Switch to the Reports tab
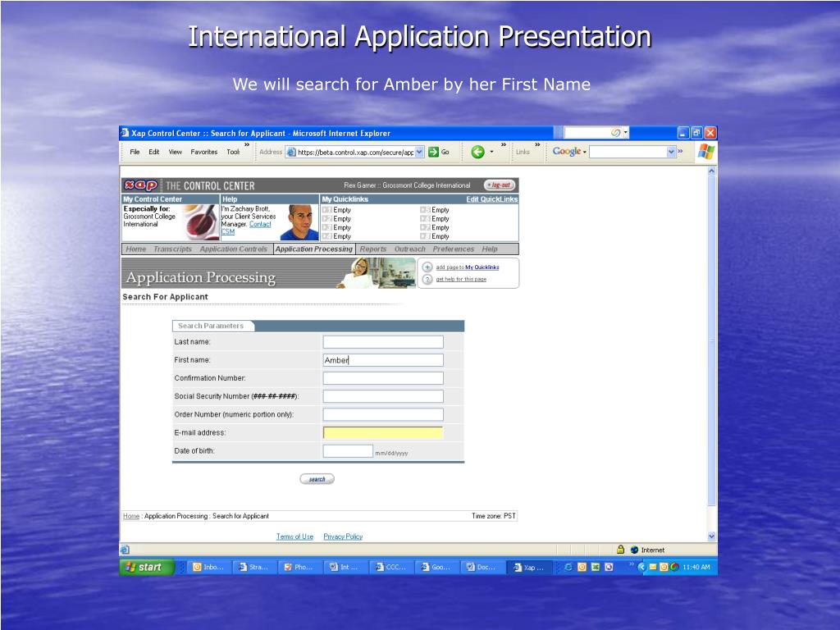The width and height of the screenshot is (840, 630). pos(373,249)
